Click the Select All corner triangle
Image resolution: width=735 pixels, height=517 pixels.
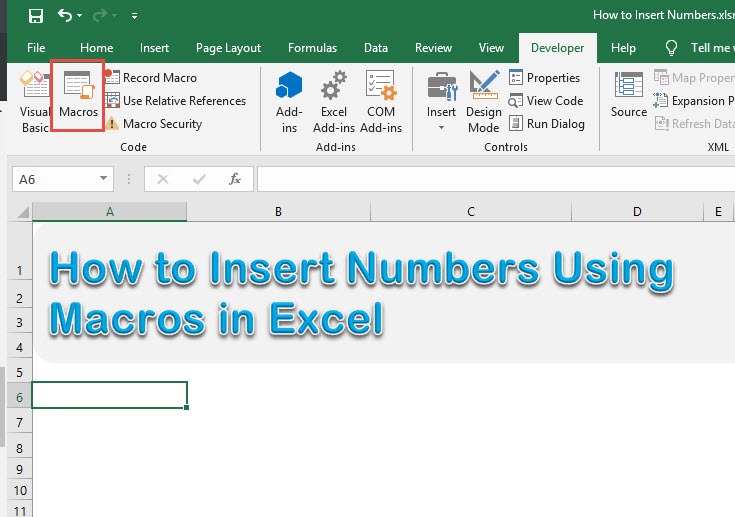22,212
